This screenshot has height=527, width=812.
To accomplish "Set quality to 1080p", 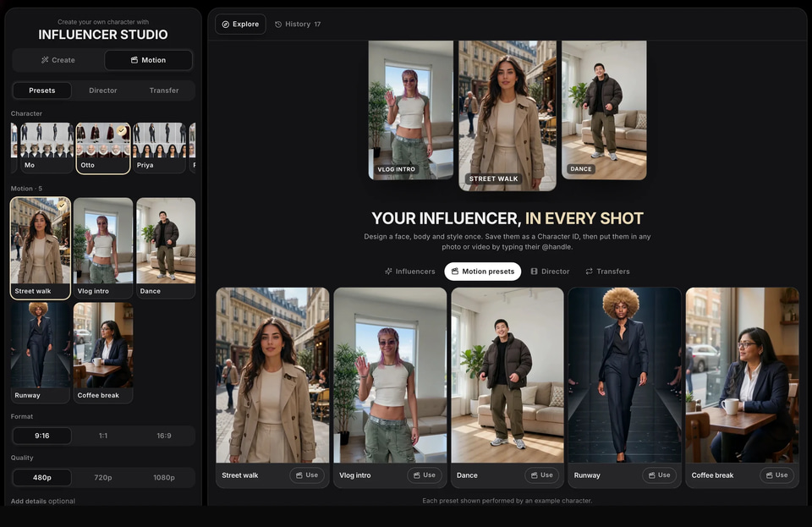I will tap(163, 477).
